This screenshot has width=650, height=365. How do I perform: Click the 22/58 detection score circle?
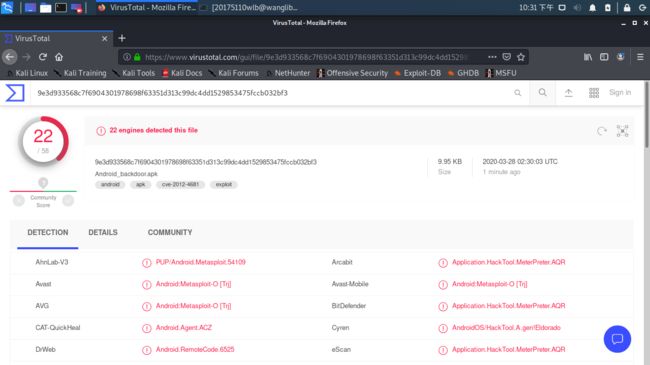[x=43, y=141]
